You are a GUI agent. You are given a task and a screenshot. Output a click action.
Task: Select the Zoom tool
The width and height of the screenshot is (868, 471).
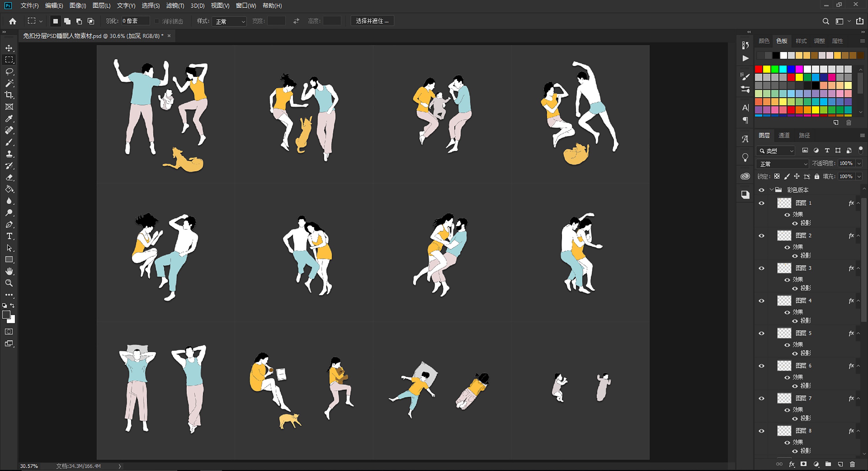click(x=9, y=283)
